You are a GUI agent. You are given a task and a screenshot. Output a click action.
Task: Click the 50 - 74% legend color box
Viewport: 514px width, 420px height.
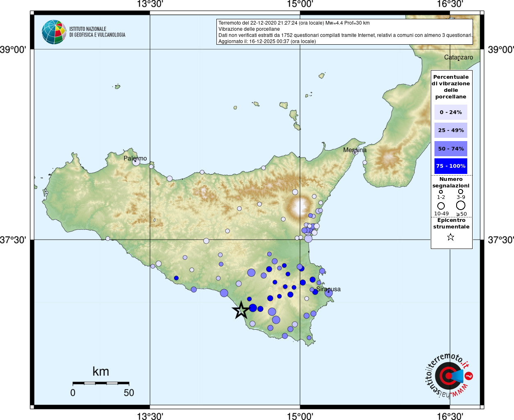450,148
